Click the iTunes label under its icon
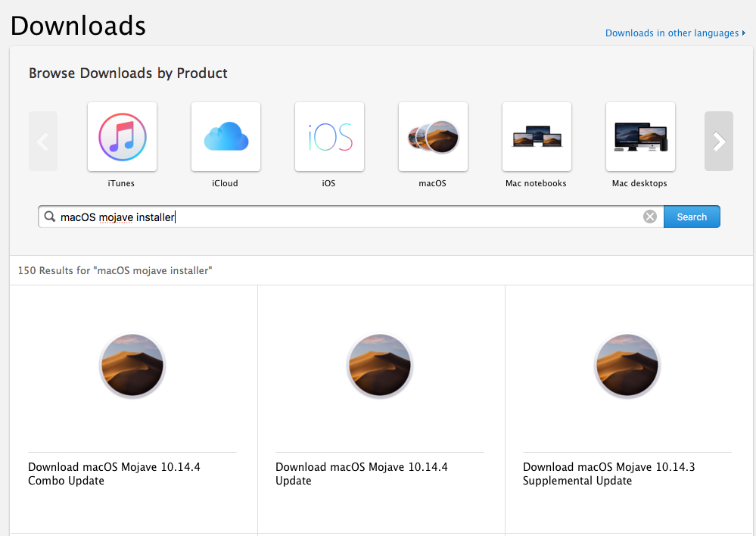Screen dimensions: 756x536 tap(121, 183)
